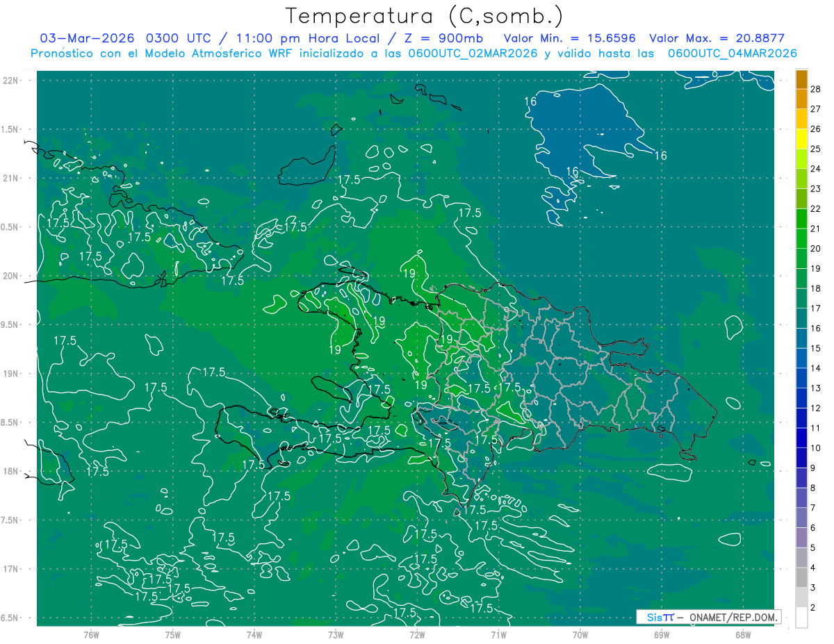Click the 18N latitude axis label
This screenshot has width=834, height=644.
point(10,471)
